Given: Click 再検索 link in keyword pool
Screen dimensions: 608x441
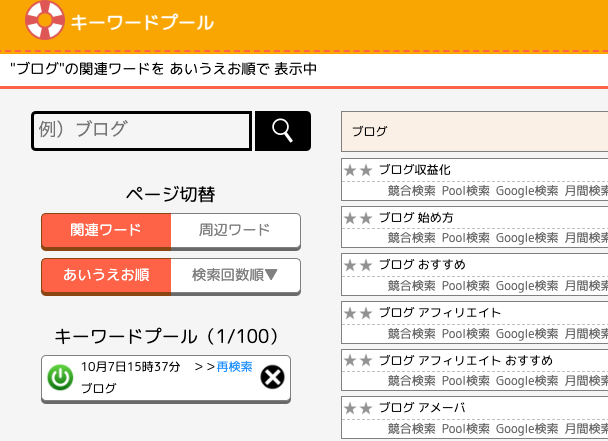Looking at the screenshot, I should point(235,367).
